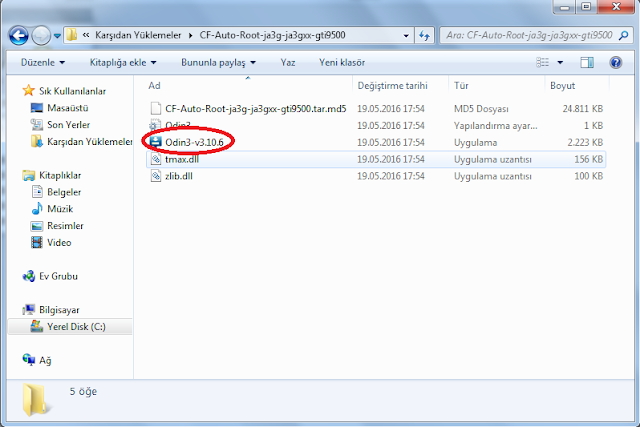Click the Odin3-v3.10.6 application icon

(x=156, y=142)
